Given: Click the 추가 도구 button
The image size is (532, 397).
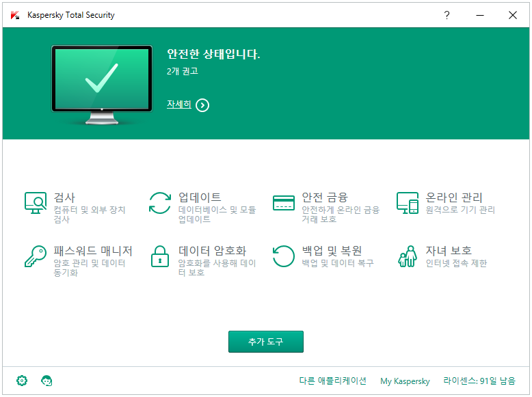Looking at the screenshot, I should 266,342.
